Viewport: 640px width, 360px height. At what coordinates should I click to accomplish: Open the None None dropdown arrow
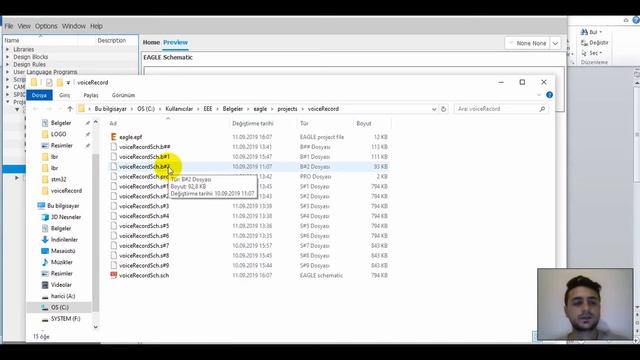point(556,43)
